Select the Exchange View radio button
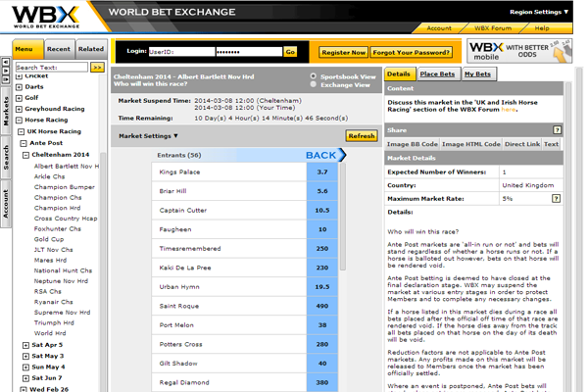The height and width of the screenshot is (392, 588). [x=314, y=84]
